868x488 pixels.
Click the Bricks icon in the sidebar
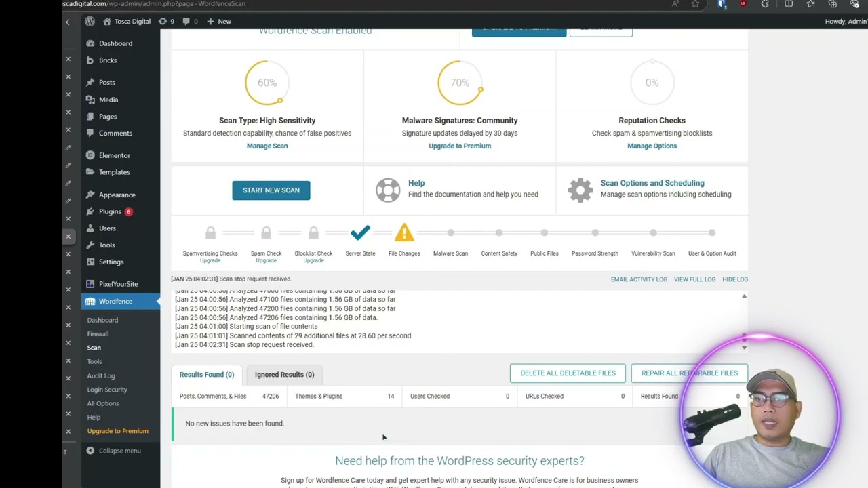pos(90,60)
